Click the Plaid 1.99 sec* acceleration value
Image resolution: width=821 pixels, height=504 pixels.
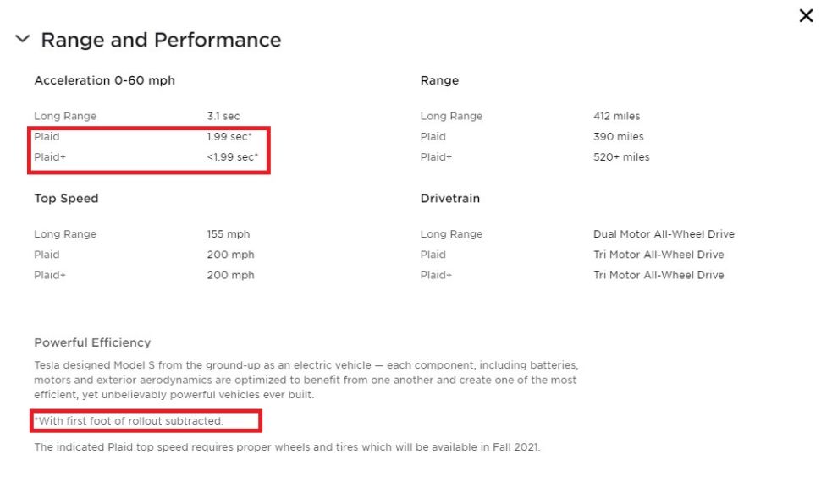click(229, 137)
